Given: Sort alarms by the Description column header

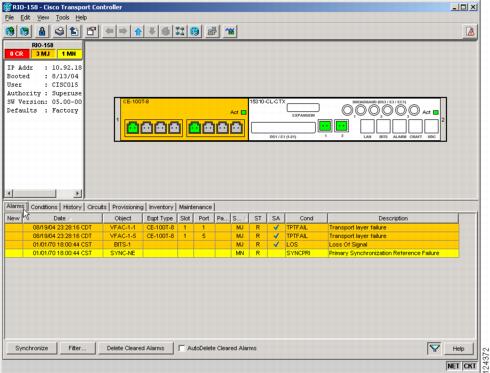Looking at the screenshot, I should 393,218.
